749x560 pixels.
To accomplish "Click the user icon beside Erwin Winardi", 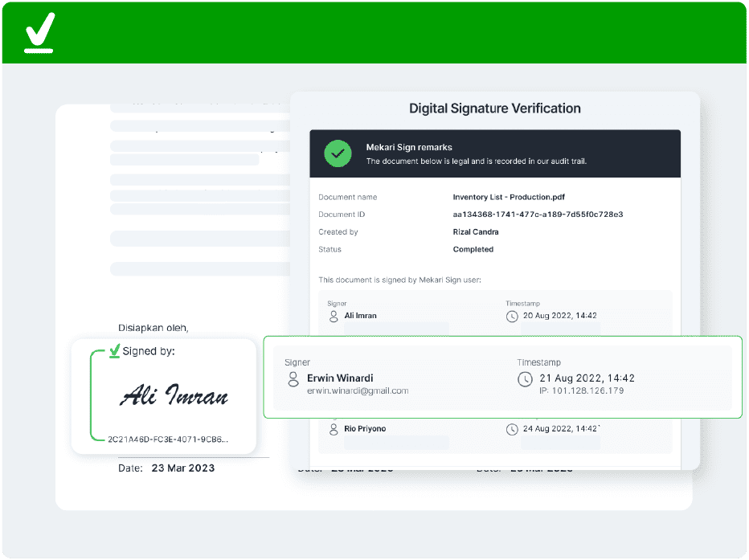I will coord(293,379).
